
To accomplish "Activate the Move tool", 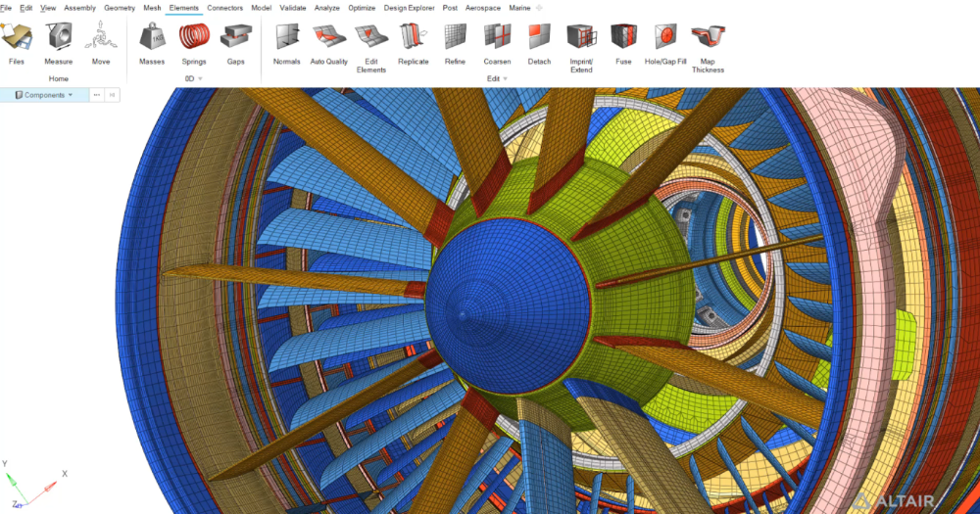I will (101, 42).
